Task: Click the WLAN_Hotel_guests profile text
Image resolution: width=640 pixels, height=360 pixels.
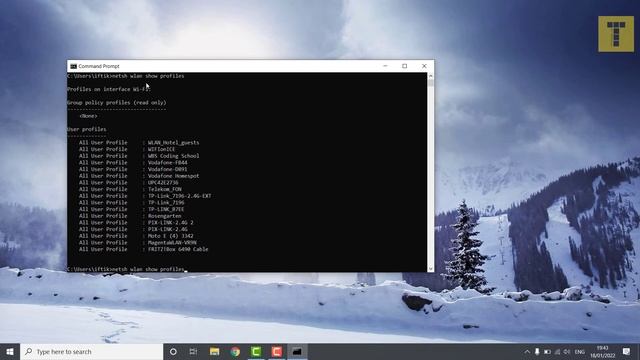Action: (173, 142)
